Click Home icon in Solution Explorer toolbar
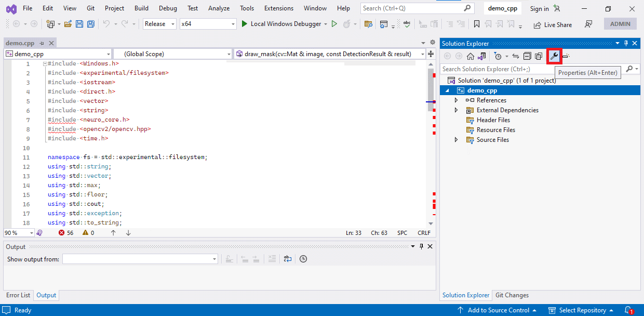644x316 pixels. 471,56
